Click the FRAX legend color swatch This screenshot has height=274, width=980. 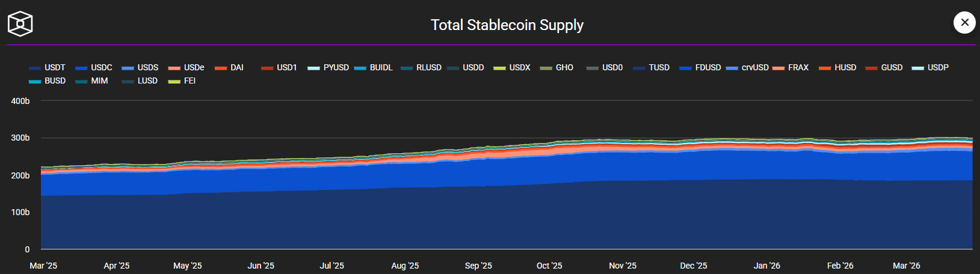(x=778, y=68)
